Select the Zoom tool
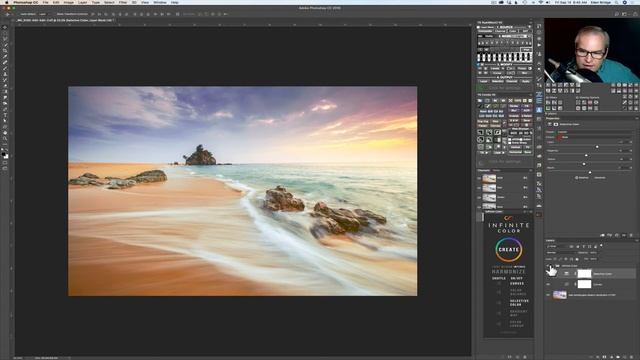This screenshot has width=640, height=360. pos(5,139)
